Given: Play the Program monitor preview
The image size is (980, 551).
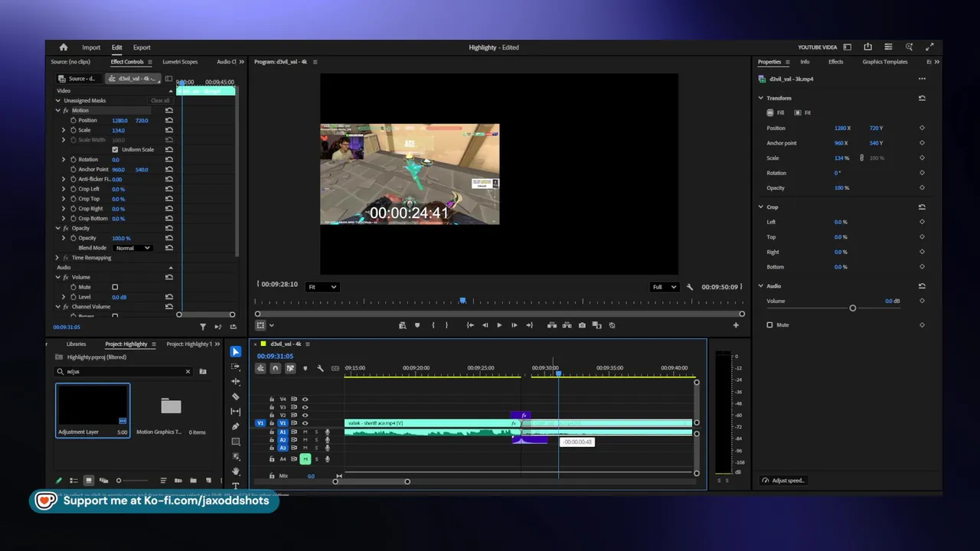Looking at the screenshot, I should (499, 325).
